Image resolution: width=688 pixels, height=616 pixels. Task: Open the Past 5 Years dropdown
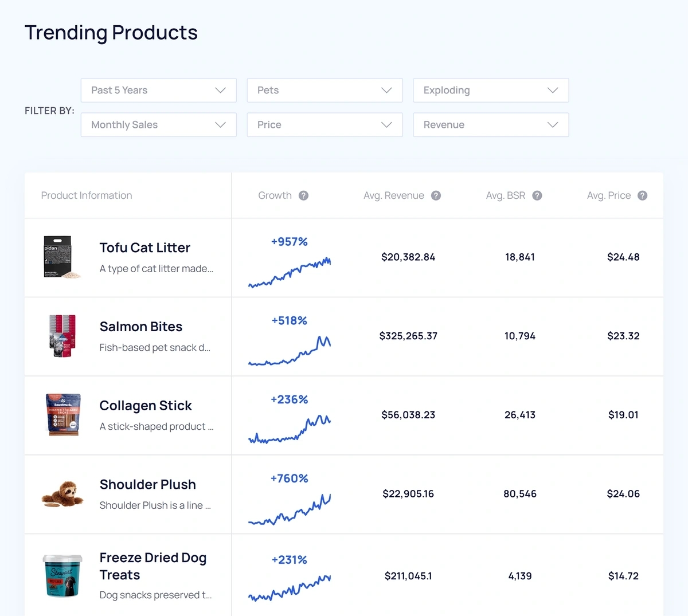click(159, 91)
